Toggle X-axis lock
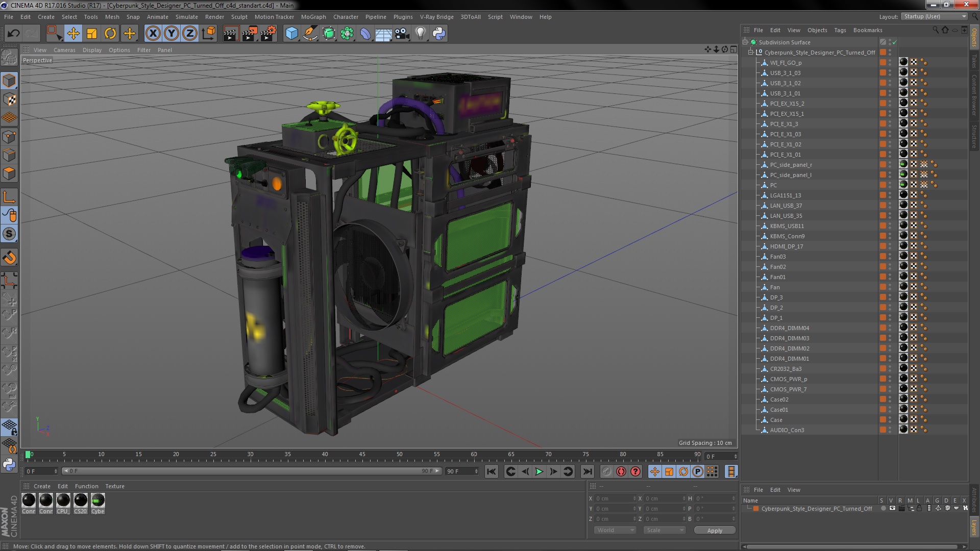980x551 pixels. [x=153, y=34]
